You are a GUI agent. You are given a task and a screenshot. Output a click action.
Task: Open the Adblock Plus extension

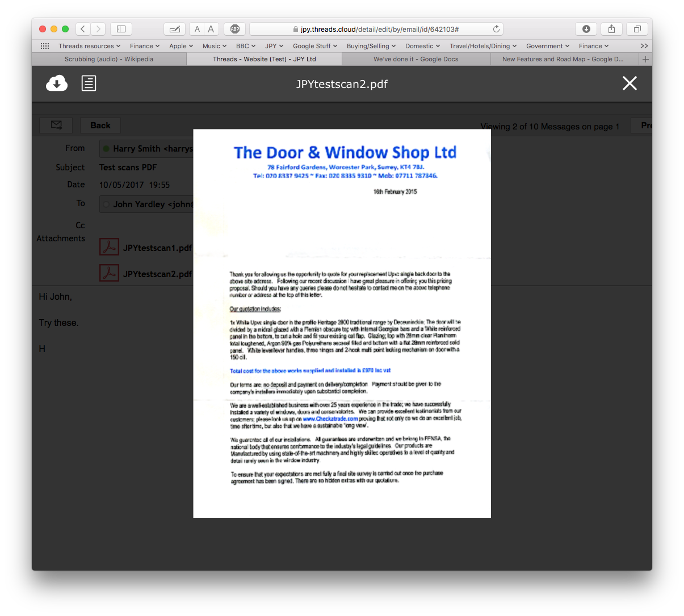(x=235, y=29)
